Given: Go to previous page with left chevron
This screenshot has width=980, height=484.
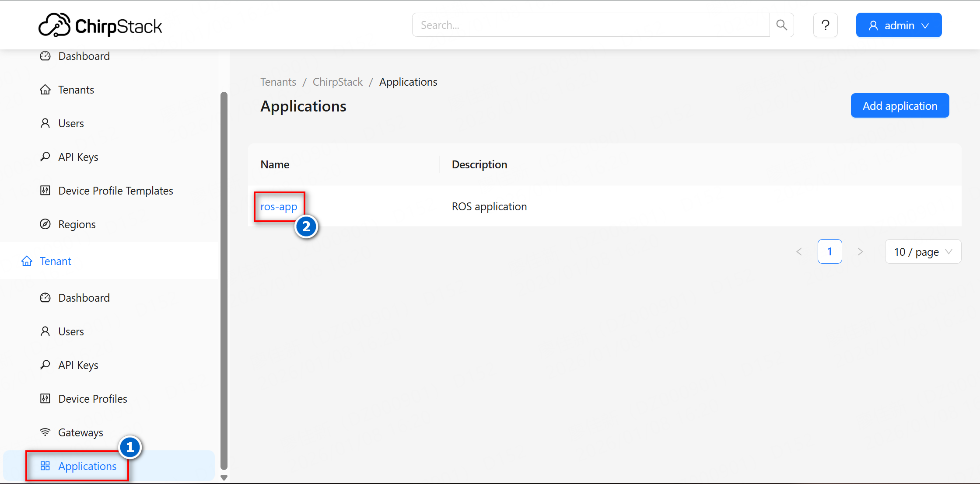Looking at the screenshot, I should coord(799,251).
